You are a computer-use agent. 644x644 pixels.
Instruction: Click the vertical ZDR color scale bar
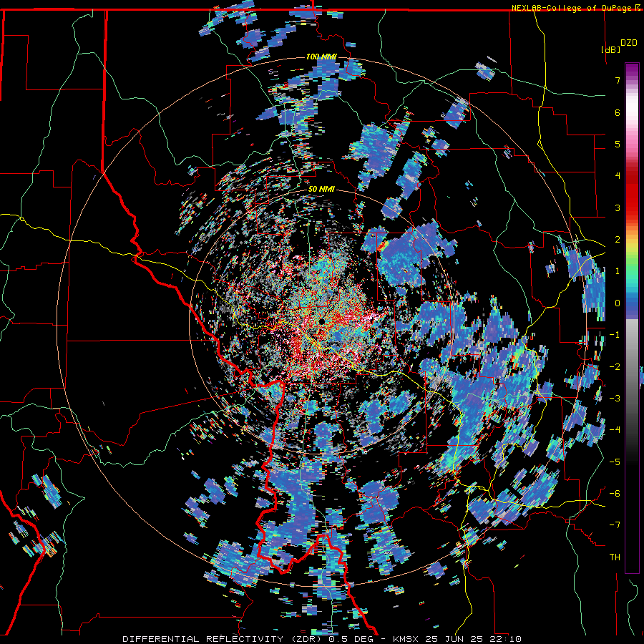632,318
